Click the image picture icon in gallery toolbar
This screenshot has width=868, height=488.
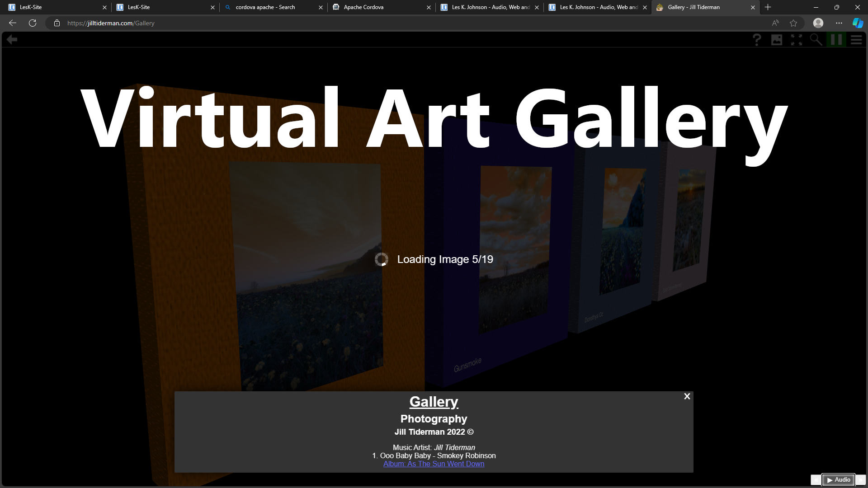point(776,40)
